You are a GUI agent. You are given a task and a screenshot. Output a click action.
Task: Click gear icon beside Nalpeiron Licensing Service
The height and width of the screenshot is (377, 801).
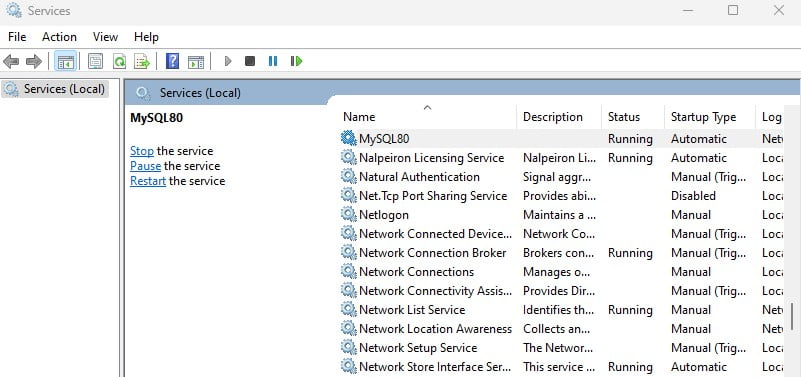[348, 157]
